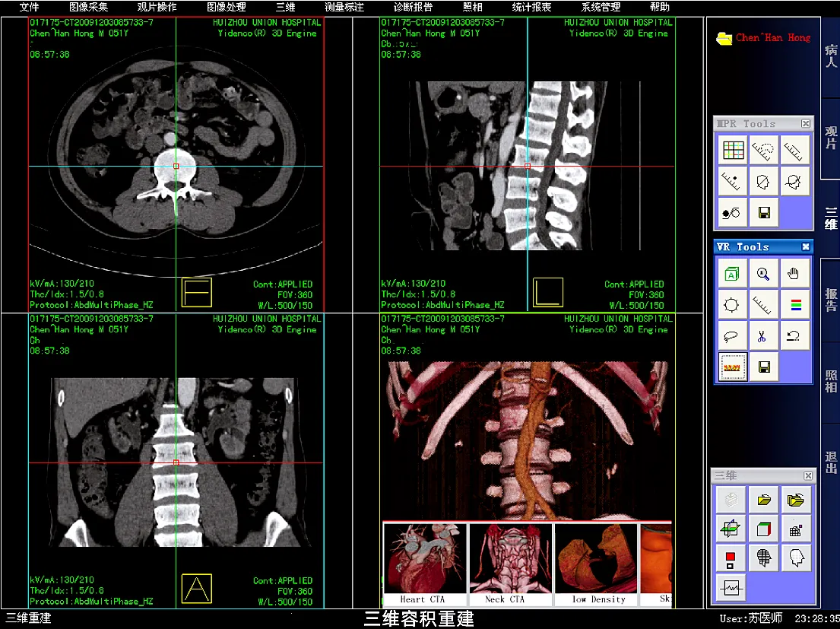
Task: Click the F orientation marker in the axial view
Action: point(197,293)
